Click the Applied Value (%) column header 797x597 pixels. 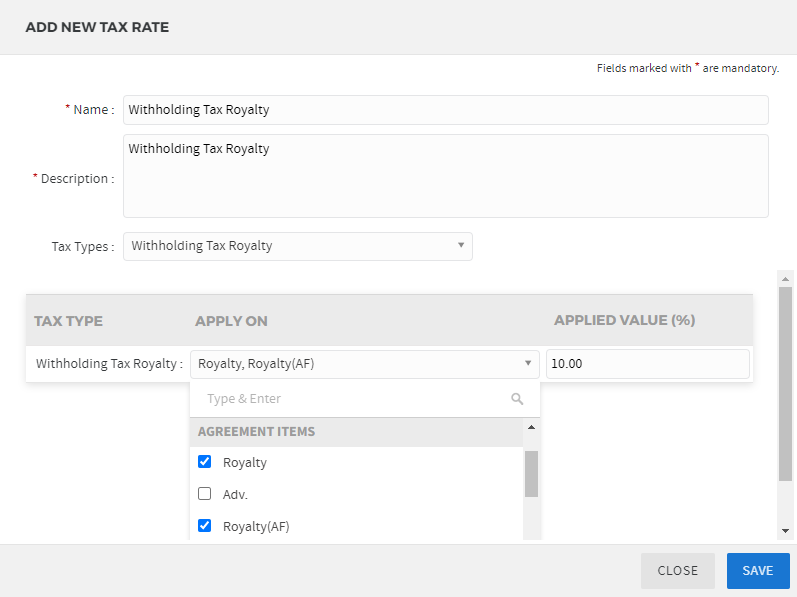[x=624, y=321]
